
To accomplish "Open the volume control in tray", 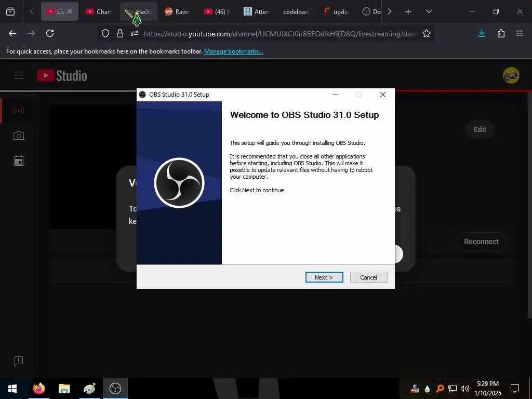I will point(465,389).
